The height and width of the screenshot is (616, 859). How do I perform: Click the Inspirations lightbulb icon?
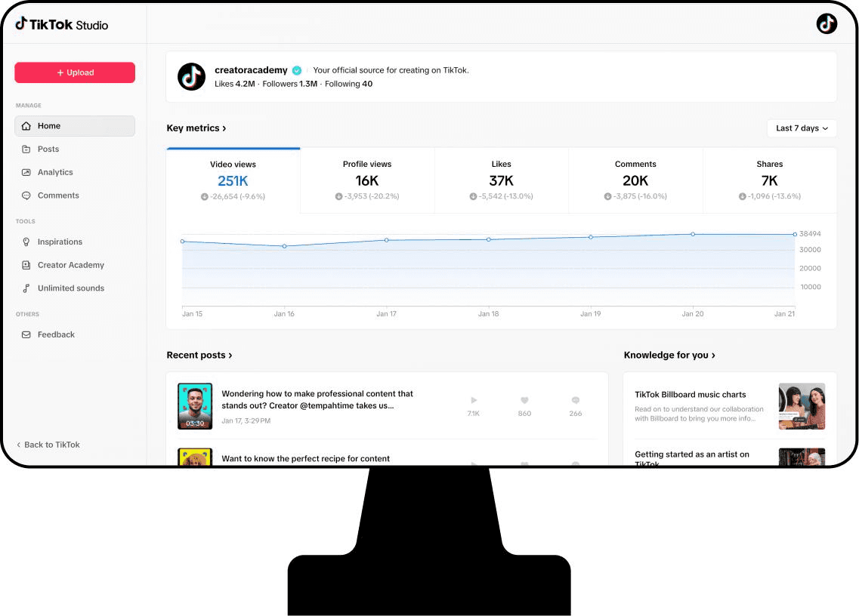tap(26, 242)
